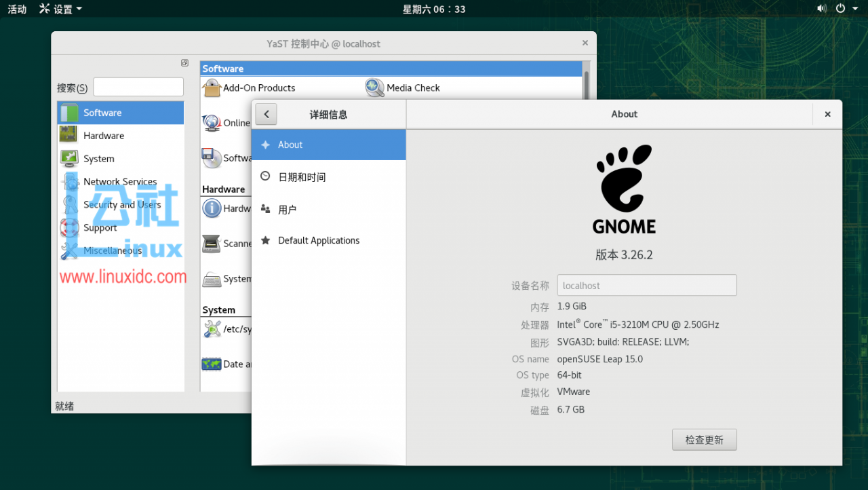Image resolution: width=868 pixels, height=490 pixels.
Task: Click the SVGA3D graphics value
Action: point(623,342)
